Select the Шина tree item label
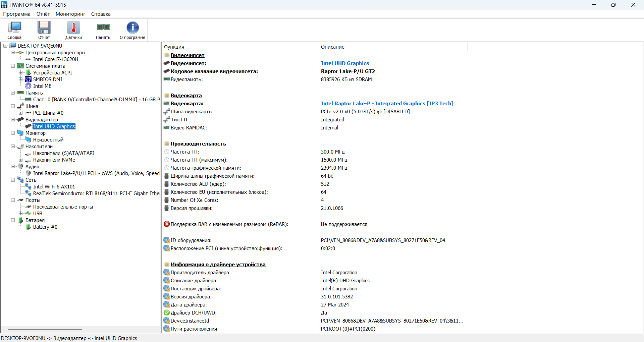Screen dimensions: 644x342 tap(32, 106)
